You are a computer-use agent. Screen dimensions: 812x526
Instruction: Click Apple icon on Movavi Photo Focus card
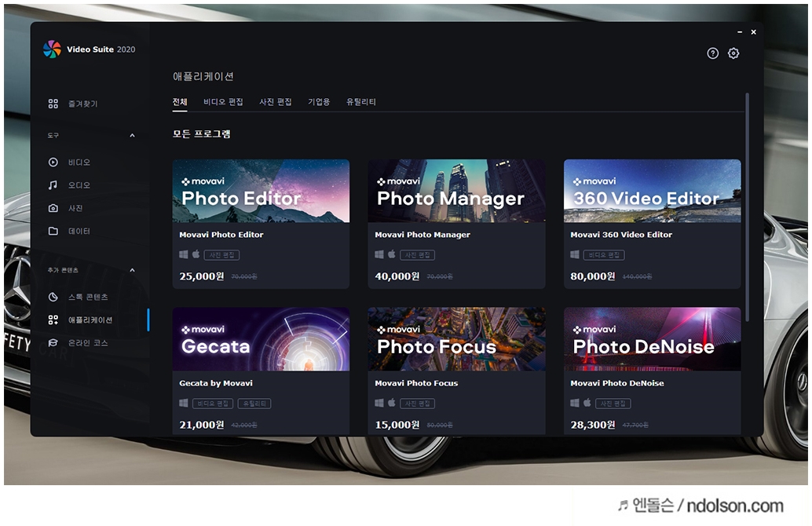pos(392,403)
